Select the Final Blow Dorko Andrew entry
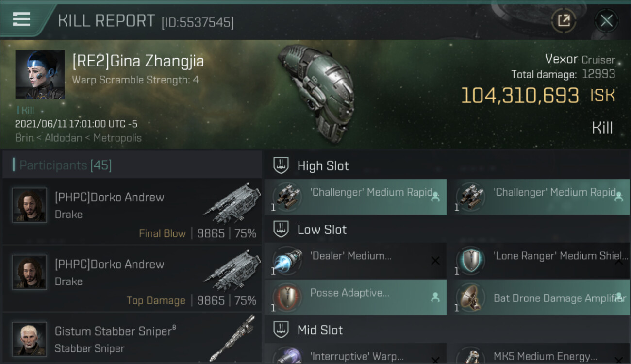631x364 pixels. (132, 211)
